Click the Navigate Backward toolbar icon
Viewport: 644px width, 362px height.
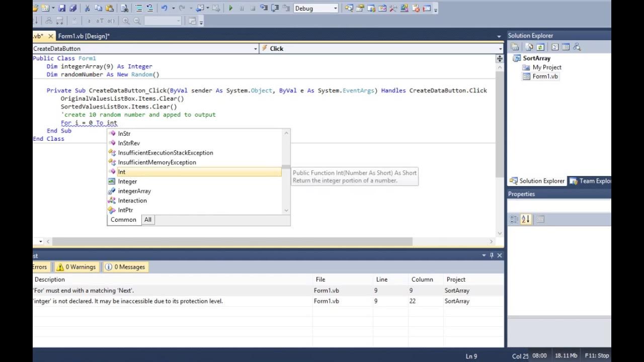[200, 9]
